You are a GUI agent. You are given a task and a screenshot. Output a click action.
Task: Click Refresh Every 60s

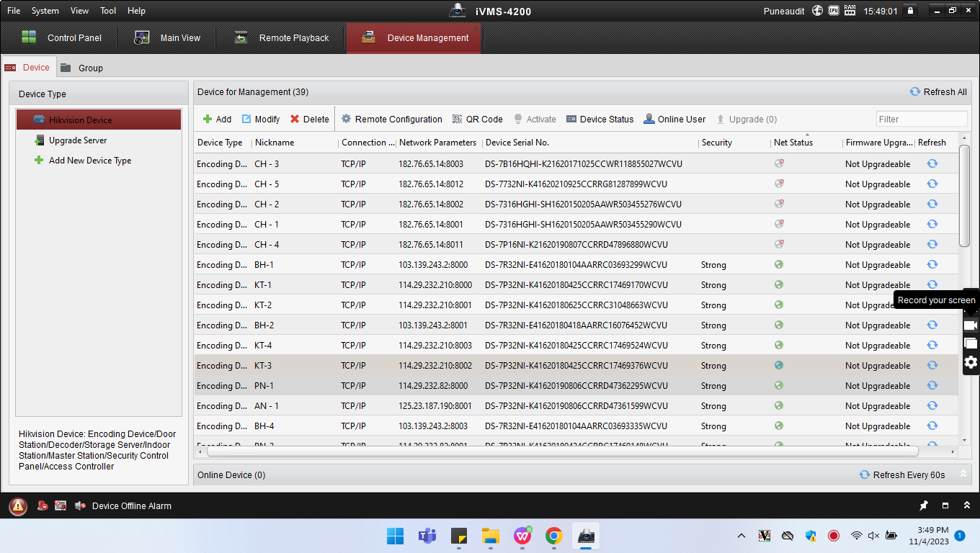(902, 475)
